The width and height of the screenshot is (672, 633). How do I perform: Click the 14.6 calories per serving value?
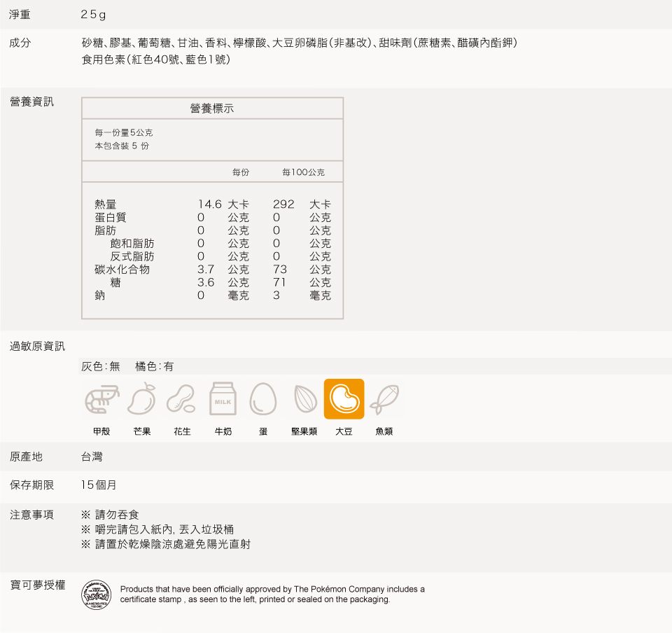click(x=209, y=204)
